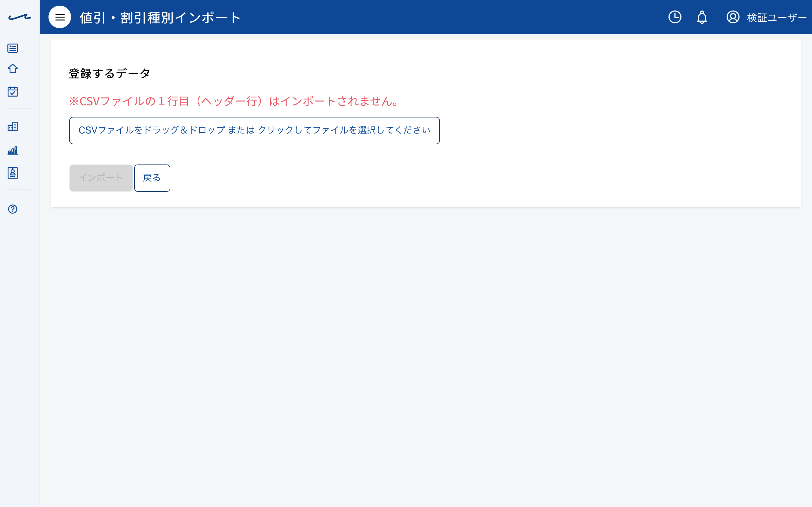Image resolution: width=812 pixels, height=507 pixels.
Task: Go to Home via sidebar icon
Action: pos(13,69)
